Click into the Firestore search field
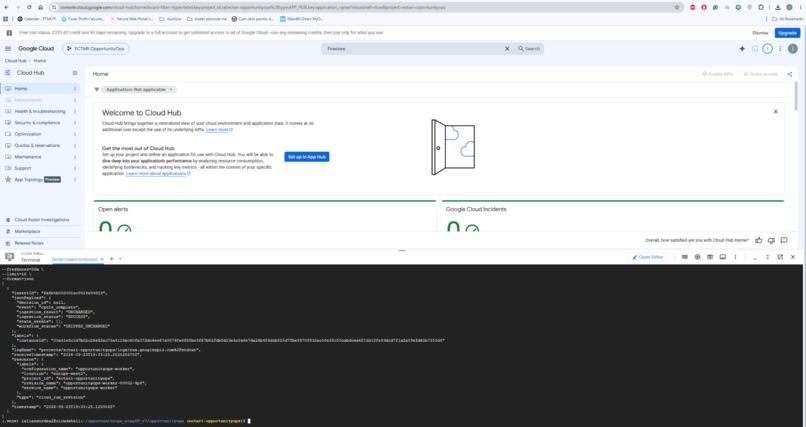806x427 pixels. 414,49
